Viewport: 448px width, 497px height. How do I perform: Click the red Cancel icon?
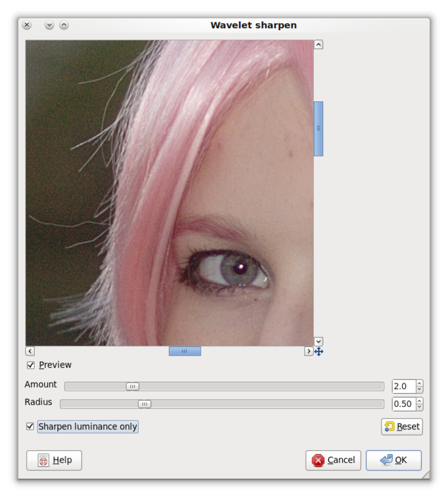tap(318, 461)
